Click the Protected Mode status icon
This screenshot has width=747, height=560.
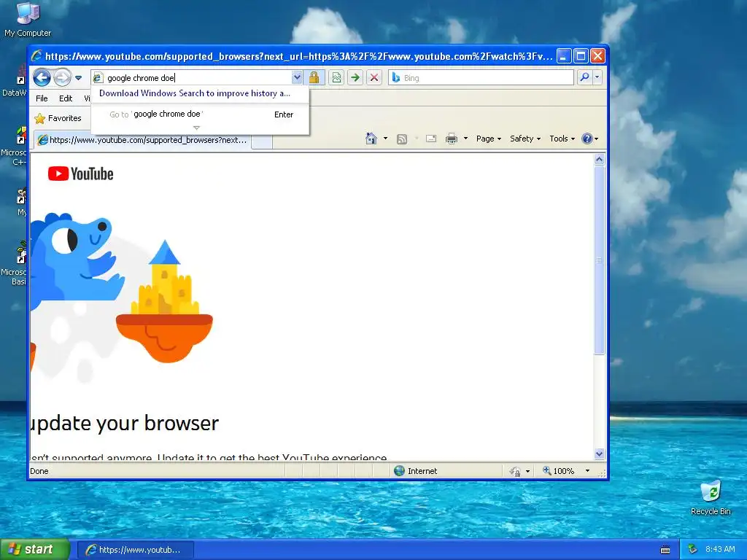[x=514, y=471]
